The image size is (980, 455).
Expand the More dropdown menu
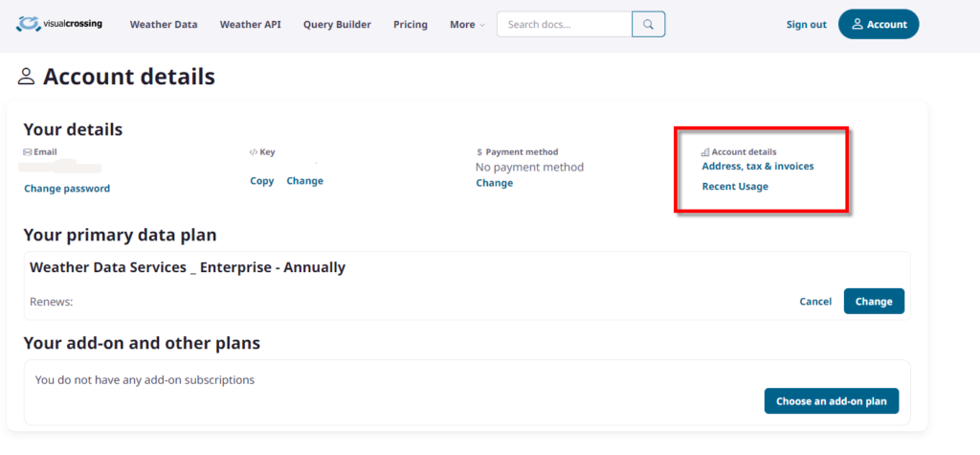coord(467,25)
